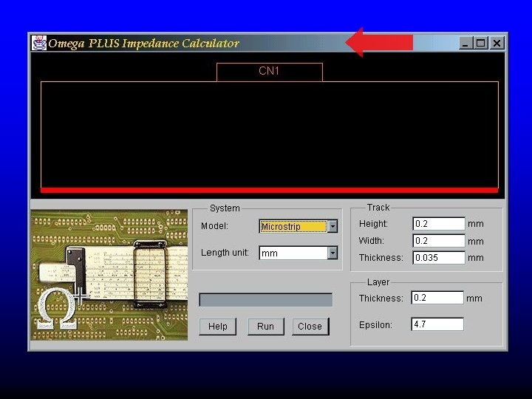Click the Close button

pyautogui.click(x=310, y=327)
